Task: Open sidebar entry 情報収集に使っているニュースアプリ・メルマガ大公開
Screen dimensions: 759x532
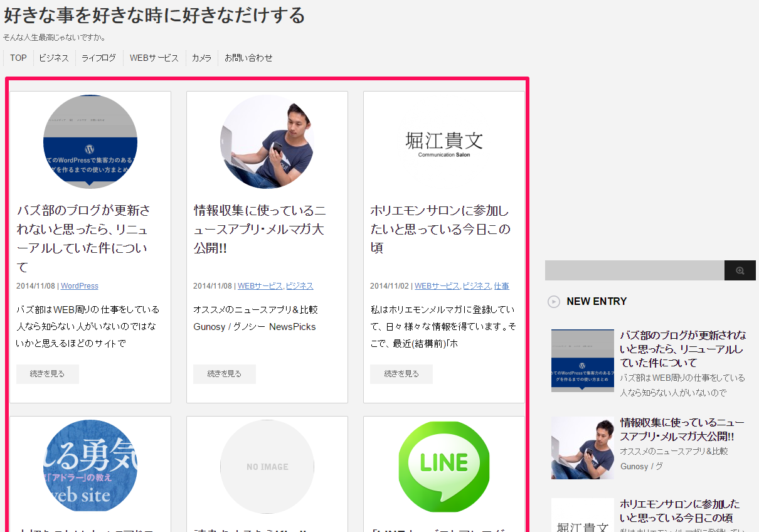Action: coord(682,429)
